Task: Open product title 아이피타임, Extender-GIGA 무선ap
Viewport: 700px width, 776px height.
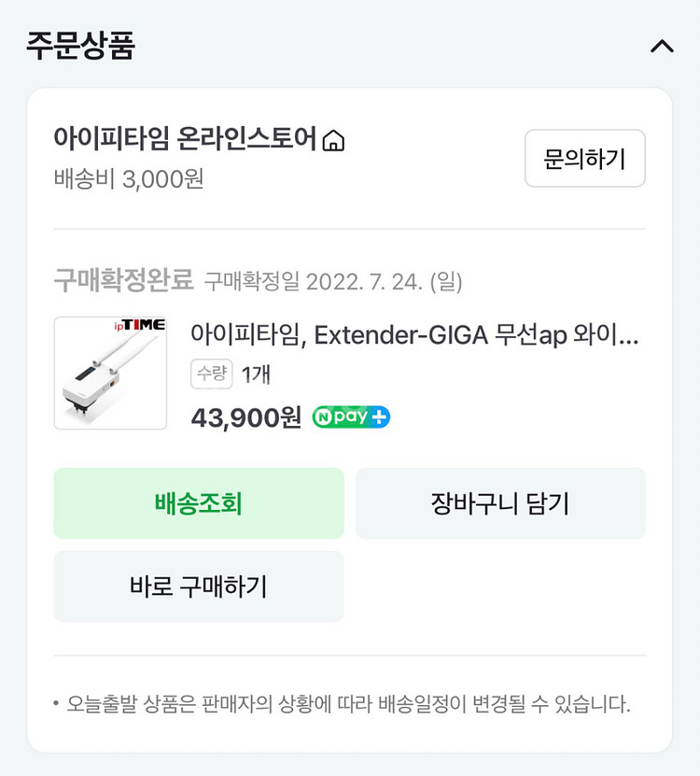Action: (414, 334)
